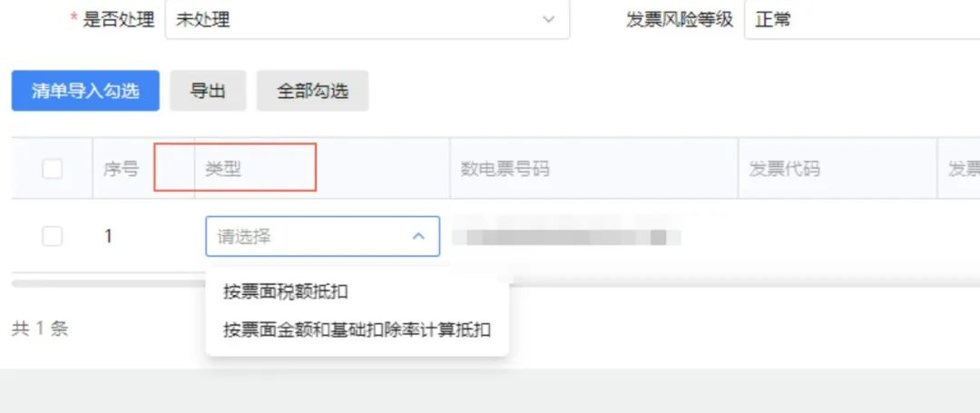Click the blurred invoice number in row 1
The height and width of the screenshot is (413, 980).
(566, 237)
